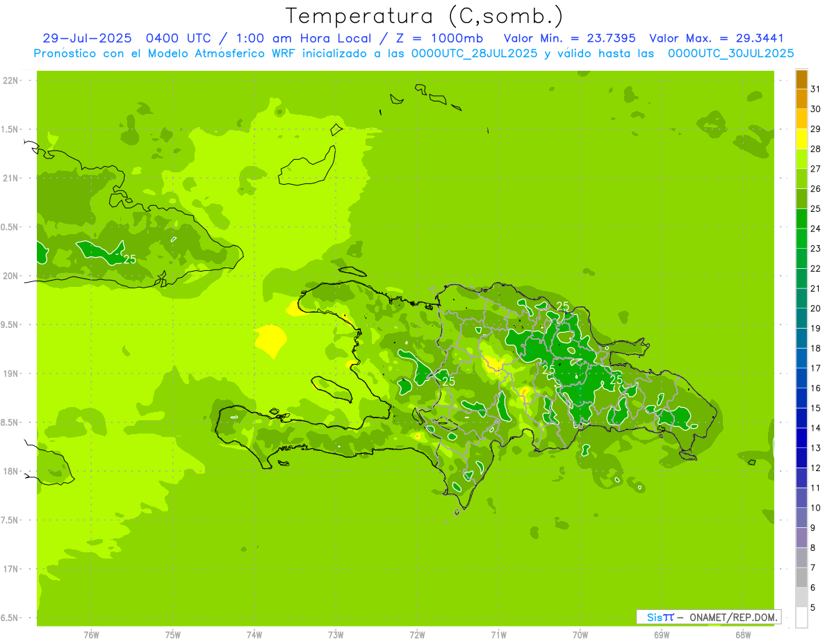Click the legend value '27'

815,169
